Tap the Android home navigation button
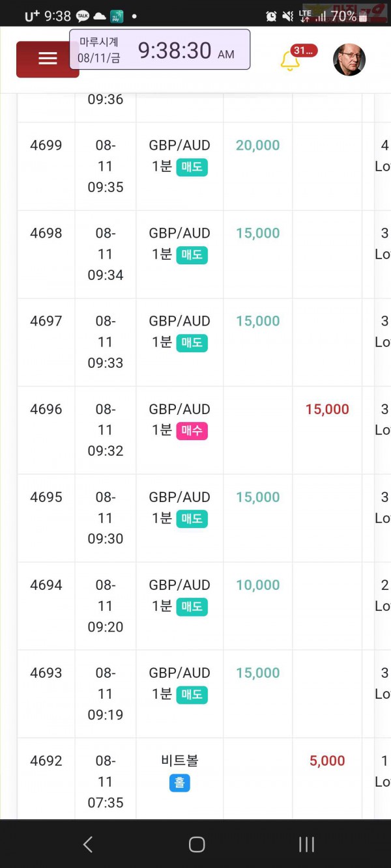The image size is (391, 868). pyautogui.click(x=196, y=845)
